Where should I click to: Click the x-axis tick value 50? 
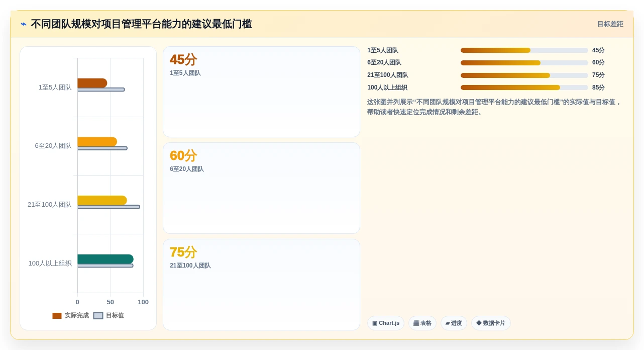click(111, 302)
